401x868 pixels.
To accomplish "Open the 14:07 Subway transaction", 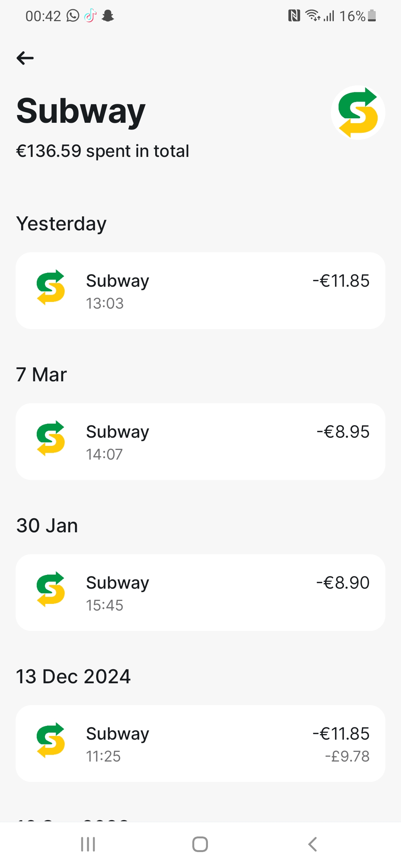I will 200,441.
